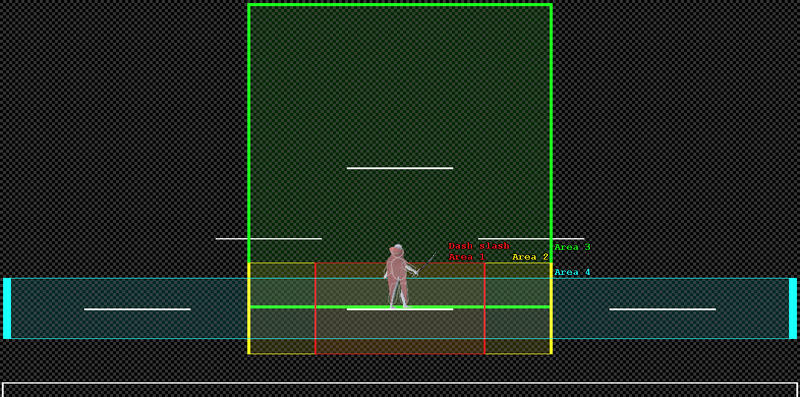Click the yellow "Area 2" label
This screenshot has width=800, height=397.
click(530, 257)
